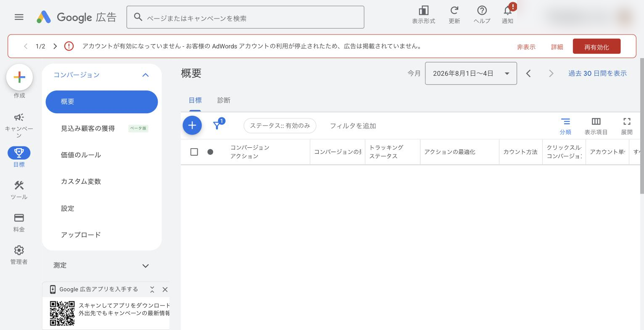644x330 pixels.
Task: Select 概要 in the conversions menu
Action: coord(102,102)
